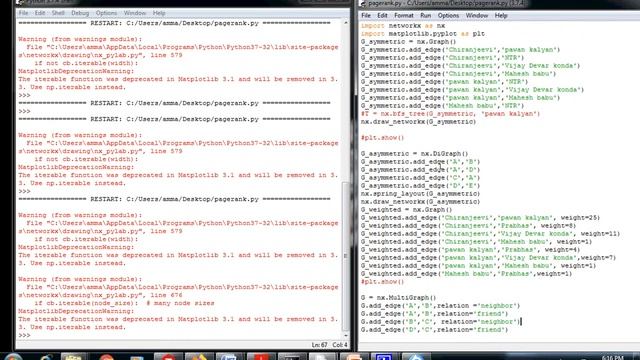Click the 'Ln: 67' status bar entry
The image size is (640, 360).
pyautogui.click(x=320, y=345)
